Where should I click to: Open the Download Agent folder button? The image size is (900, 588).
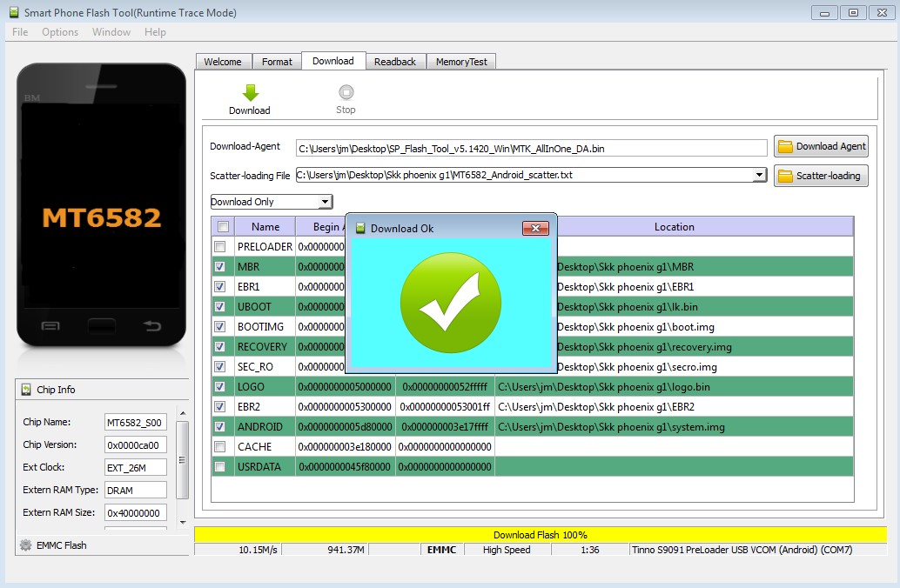821,146
